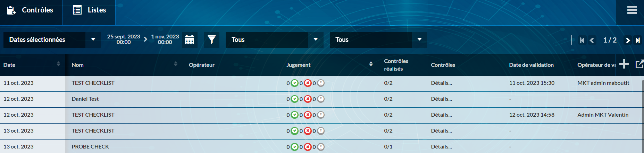Click the Date de validation column header
The width and height of the screenshot is (644, 153).
coord(531,65)
